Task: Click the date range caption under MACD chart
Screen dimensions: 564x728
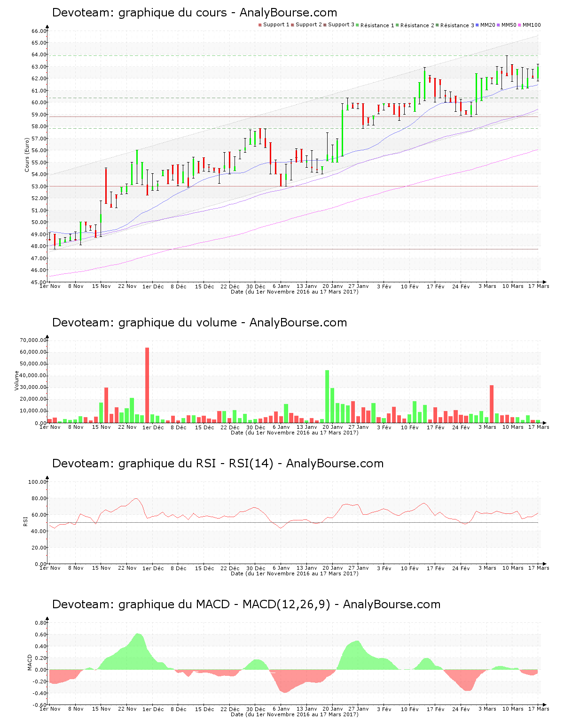Action: pos(295,714)
